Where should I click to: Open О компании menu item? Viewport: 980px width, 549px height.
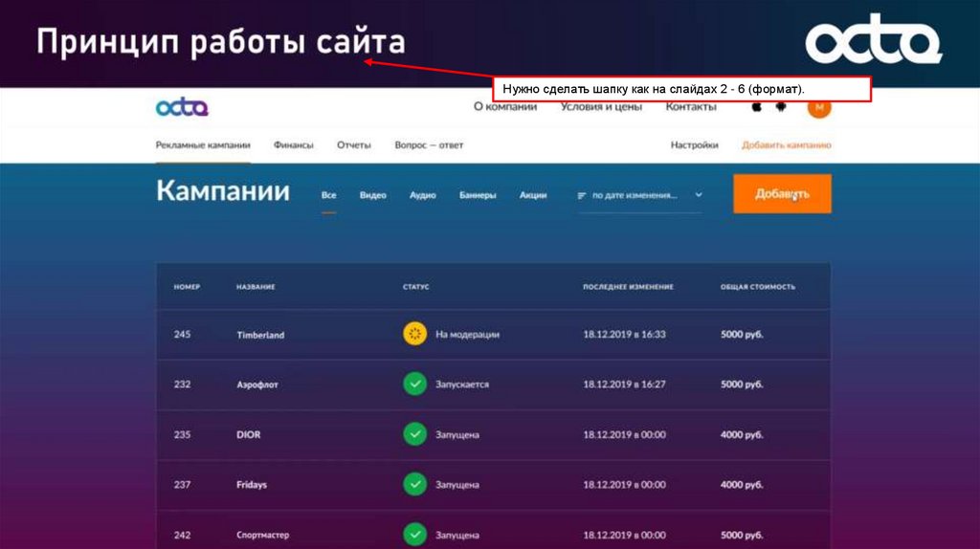click(x=505, y=107)
